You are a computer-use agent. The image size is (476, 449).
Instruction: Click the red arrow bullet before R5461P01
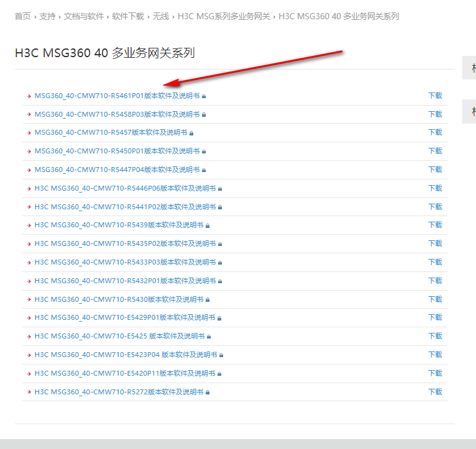[29, 96]
